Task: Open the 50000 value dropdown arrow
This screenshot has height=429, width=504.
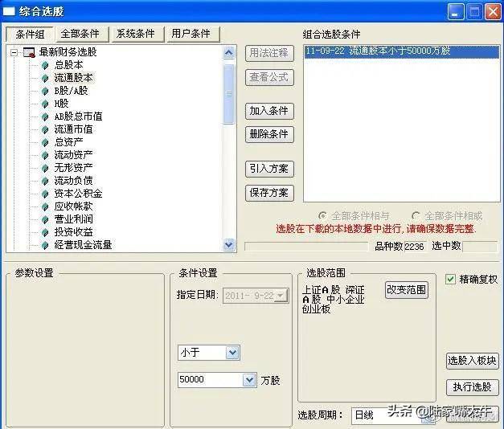Action: tap(249, 380)
